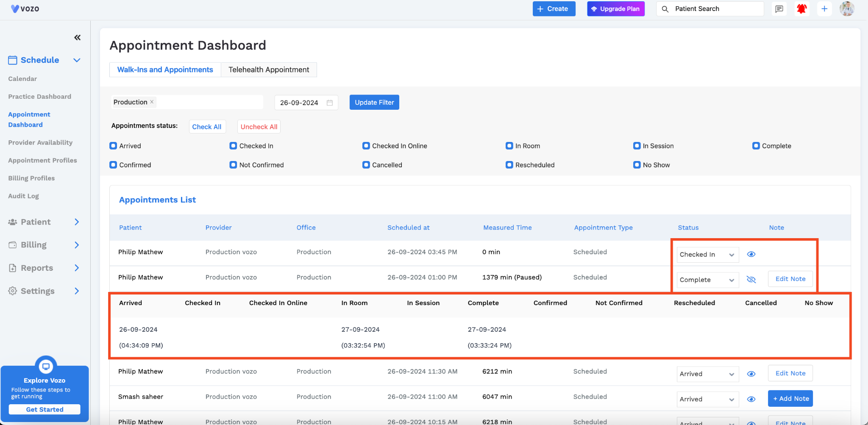This screenshot has height=425, width=868.
Task: Open Calendar in sidebar
Action: [22, 79]
